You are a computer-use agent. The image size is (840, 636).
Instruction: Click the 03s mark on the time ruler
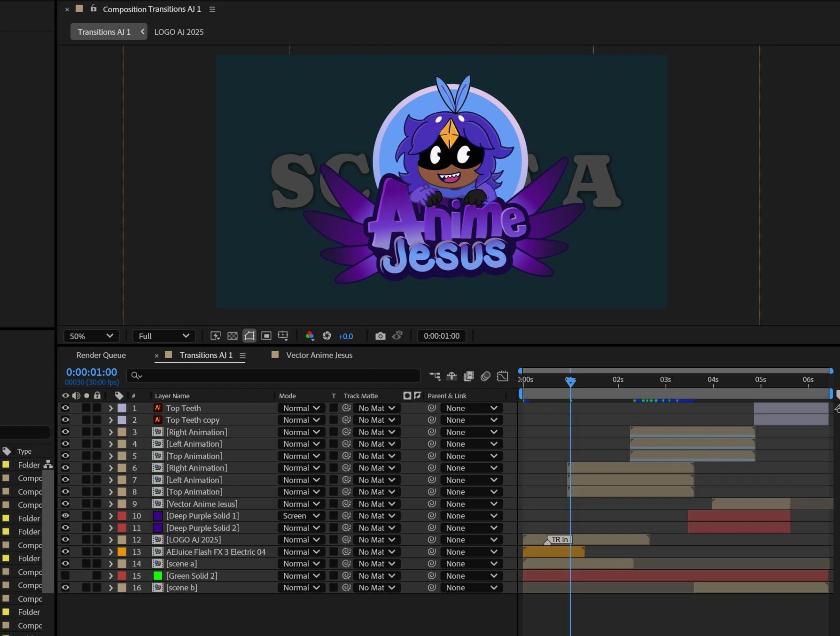point(665,380)
